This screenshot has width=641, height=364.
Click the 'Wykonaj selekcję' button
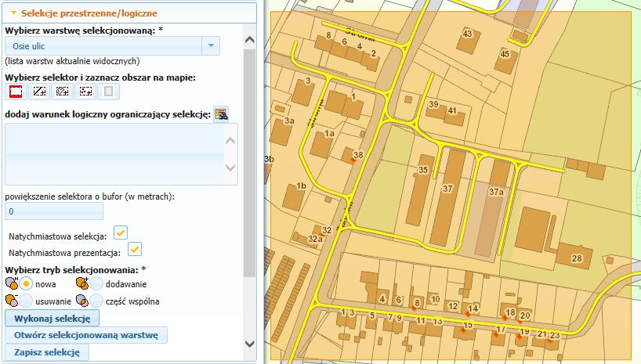(52, 319)
